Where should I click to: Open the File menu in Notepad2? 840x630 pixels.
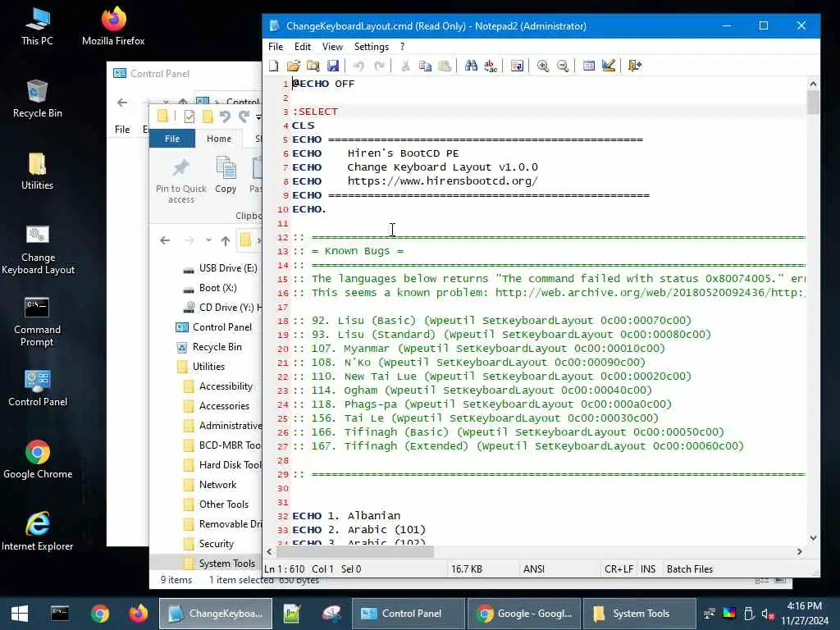click(x=276, y=47)
